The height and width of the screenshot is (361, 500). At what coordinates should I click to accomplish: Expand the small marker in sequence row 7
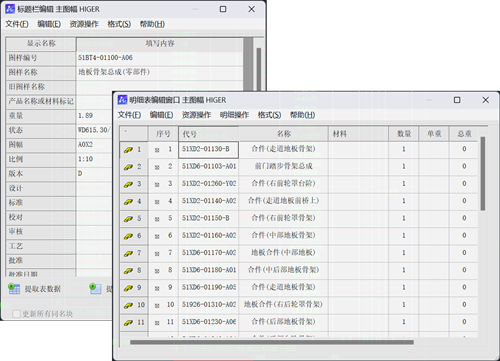tap(157, 254)
